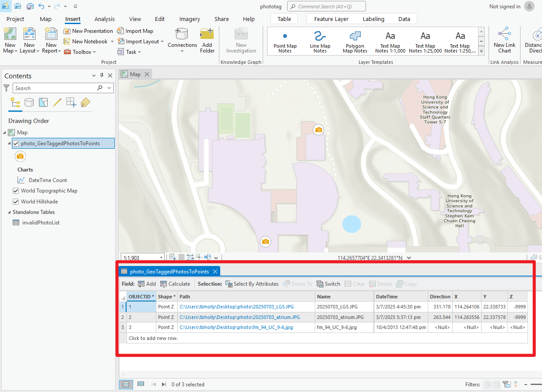Click the List By Labeling tag icon
This screenshot has width=542, height=392.
[85, 102]
